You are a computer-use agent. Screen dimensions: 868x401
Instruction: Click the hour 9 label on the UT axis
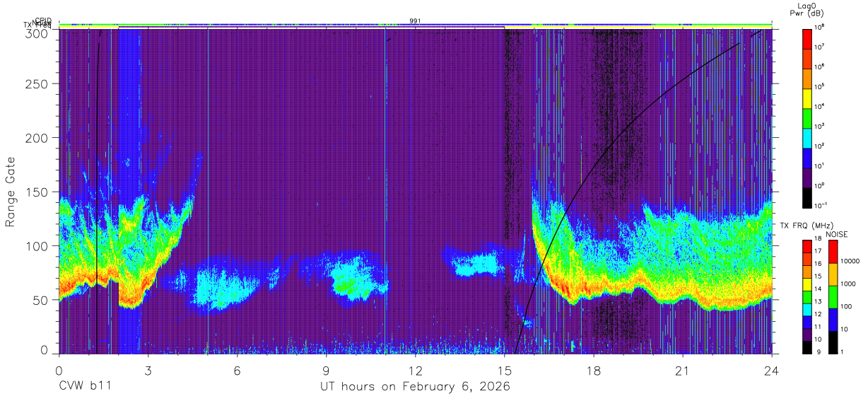coord(326,370)
